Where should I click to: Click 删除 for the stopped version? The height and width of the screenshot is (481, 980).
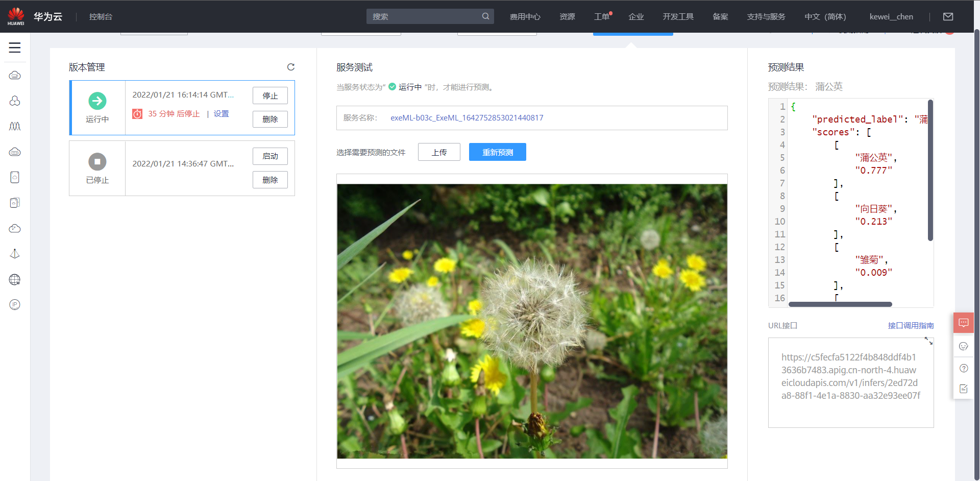point(270,180)
